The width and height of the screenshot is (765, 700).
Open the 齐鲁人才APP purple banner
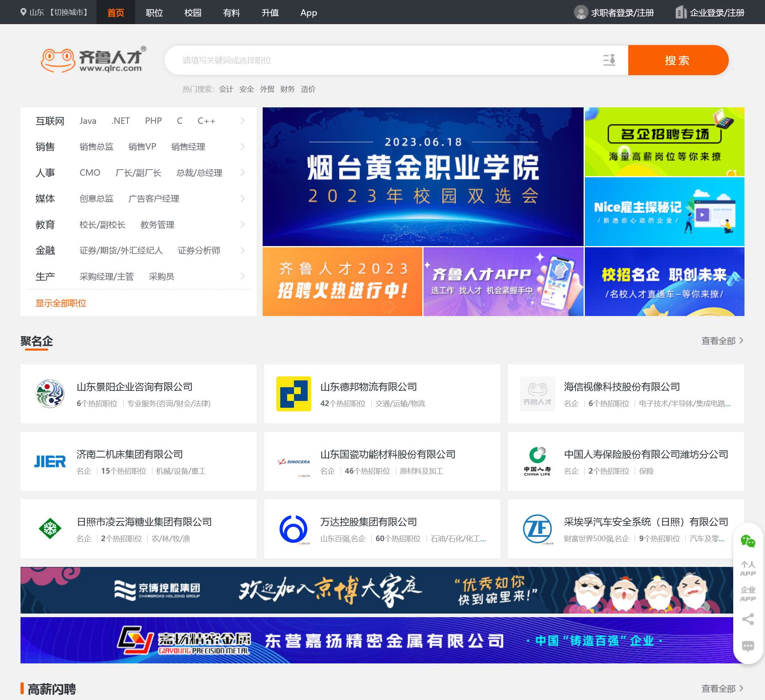tap(503, 281)
